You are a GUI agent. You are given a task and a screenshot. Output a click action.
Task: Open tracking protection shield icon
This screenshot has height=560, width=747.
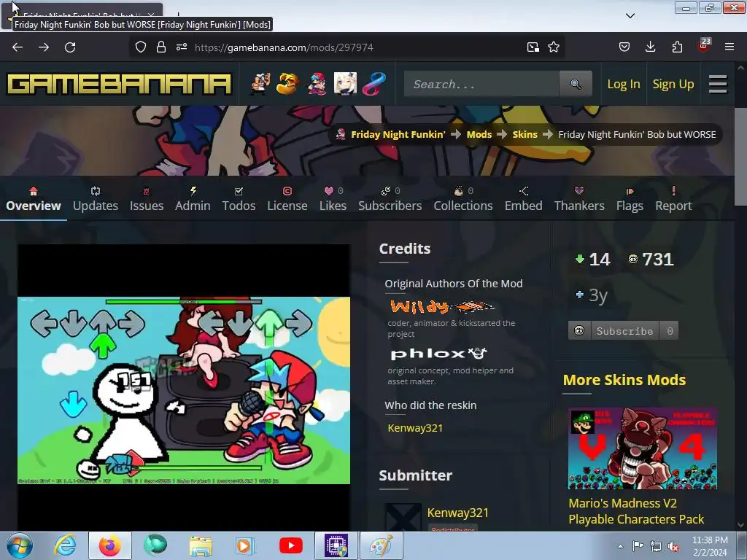[141, 47]
